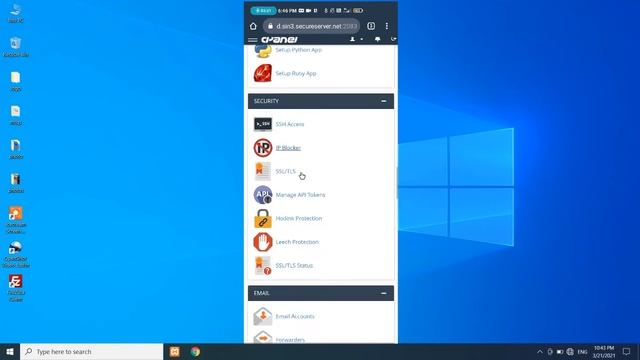The width and height of the screenshot is (640, 360).
Task: Open the cPanel hamburger menu
Action: [253, 40]
